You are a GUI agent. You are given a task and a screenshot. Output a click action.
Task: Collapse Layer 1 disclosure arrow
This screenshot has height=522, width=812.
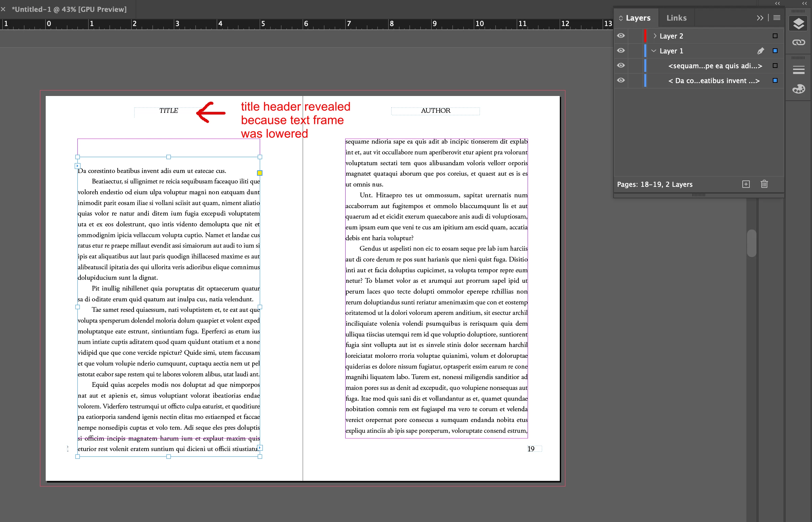[x=654, y=50]
